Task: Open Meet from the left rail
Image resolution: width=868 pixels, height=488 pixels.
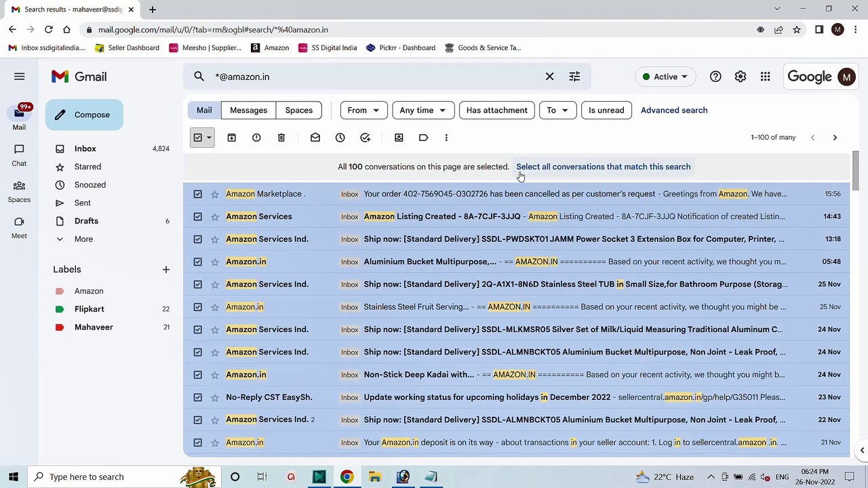Action: pos(19,228)
